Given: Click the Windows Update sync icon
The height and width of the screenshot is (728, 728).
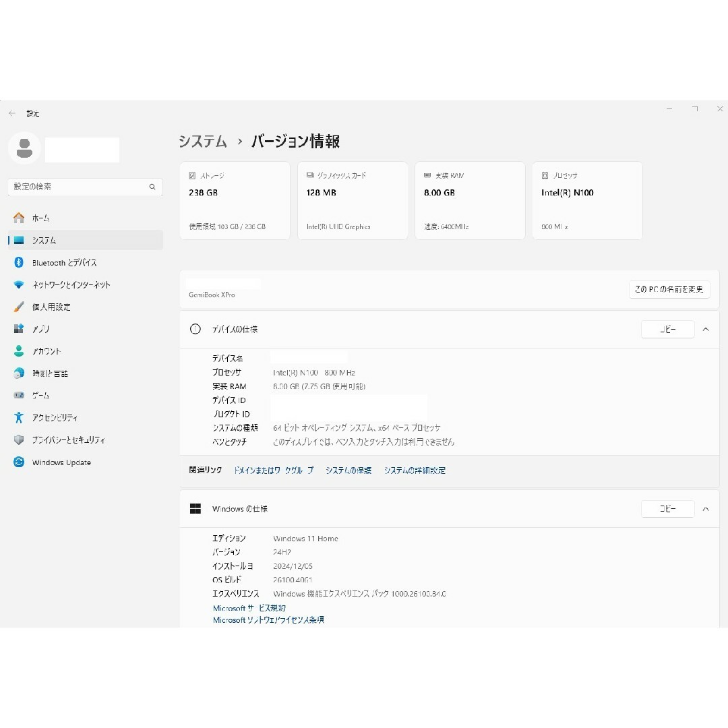Looking at the screenshot, I should tap(19, 462).
